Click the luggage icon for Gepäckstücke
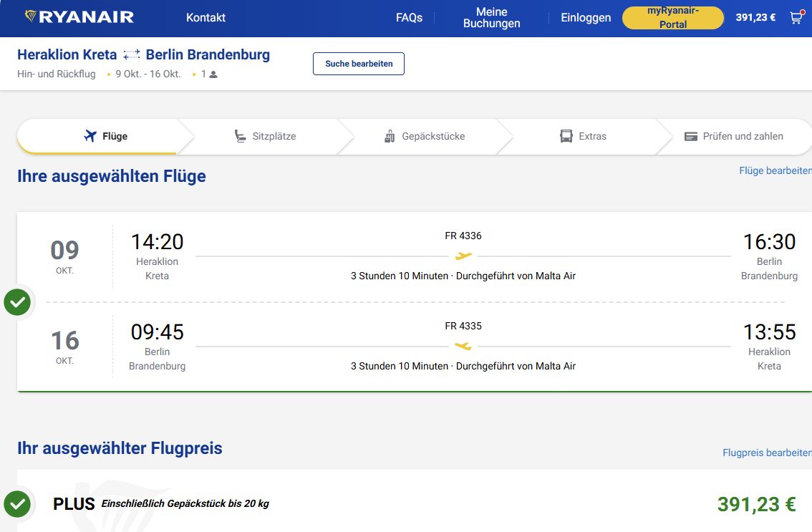This screenshot has width=812, height=532. [x=390, y=136]
